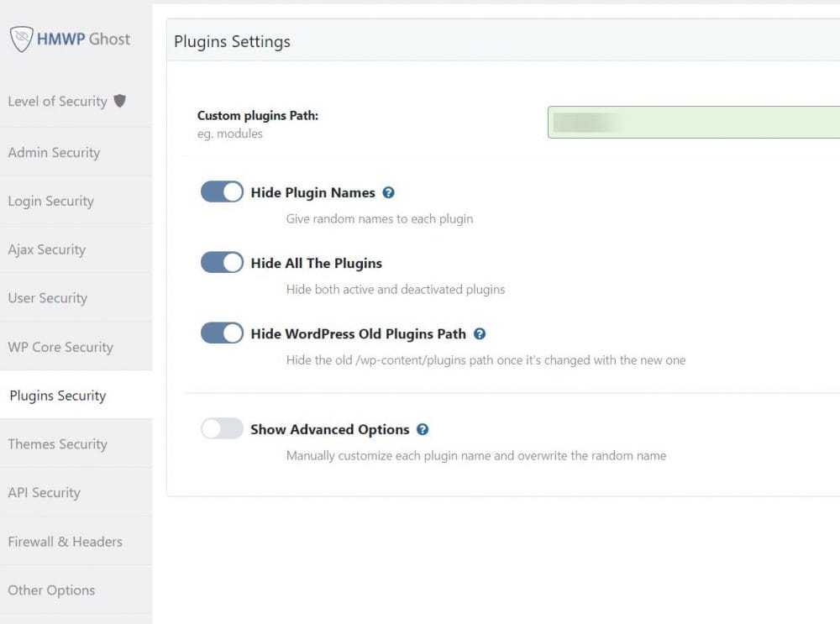Disable the Hide Plugin Names toggle
Screen dimensions: 840x624
coord(221,191)
